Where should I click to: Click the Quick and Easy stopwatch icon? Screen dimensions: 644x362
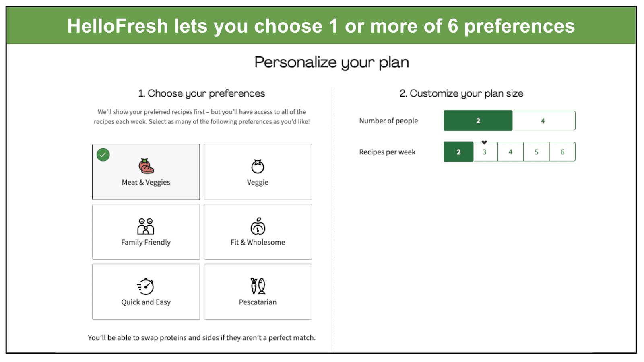click(146, 286)
